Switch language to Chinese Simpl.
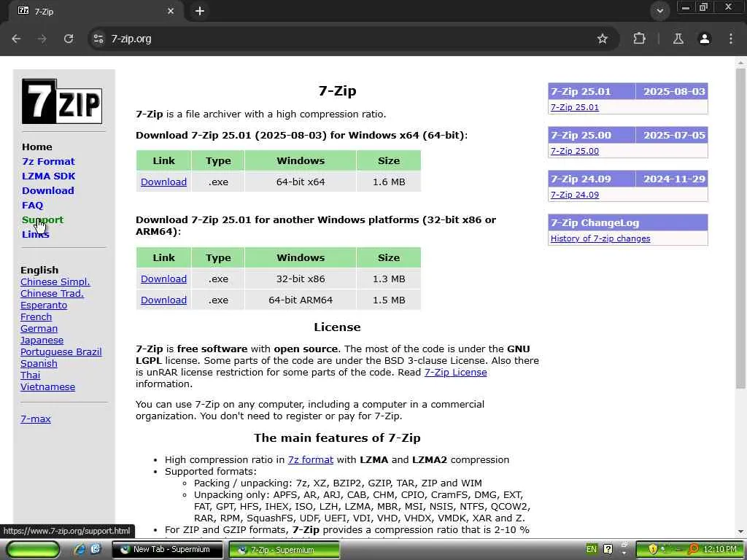Screen dimensions: 747x560 click(55, 282)
